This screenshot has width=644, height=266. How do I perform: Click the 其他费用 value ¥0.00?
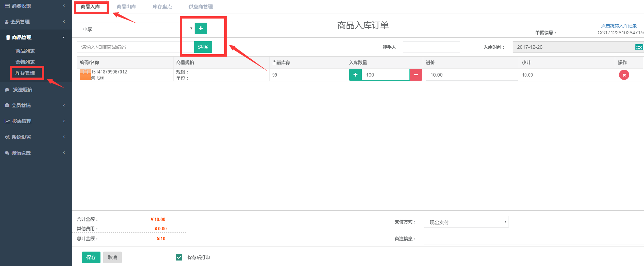click(x=160, y=229)
